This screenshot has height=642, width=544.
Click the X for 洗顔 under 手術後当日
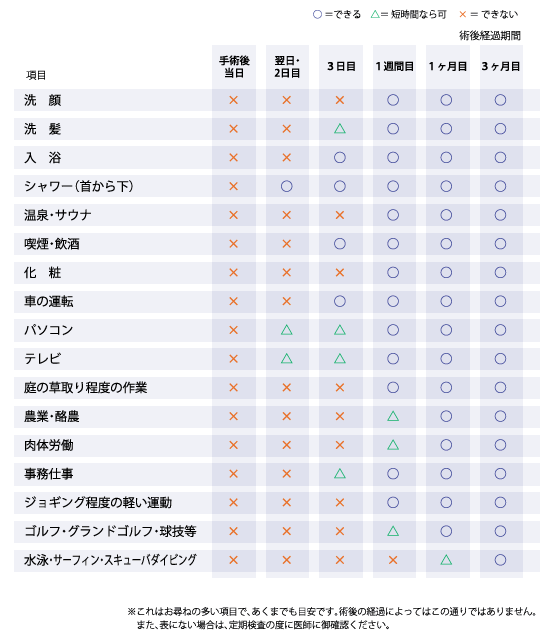[x=233, y=100]
